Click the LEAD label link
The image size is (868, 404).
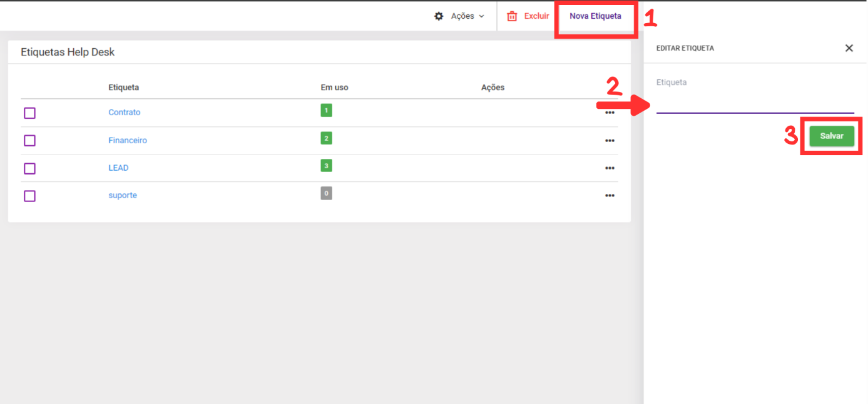click(118, 168)
